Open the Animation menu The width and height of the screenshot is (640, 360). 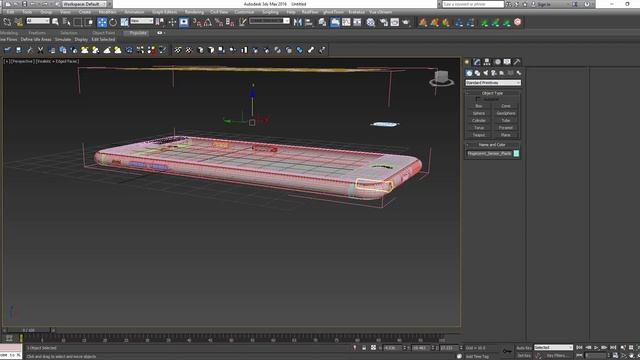(x=134, y=12)
